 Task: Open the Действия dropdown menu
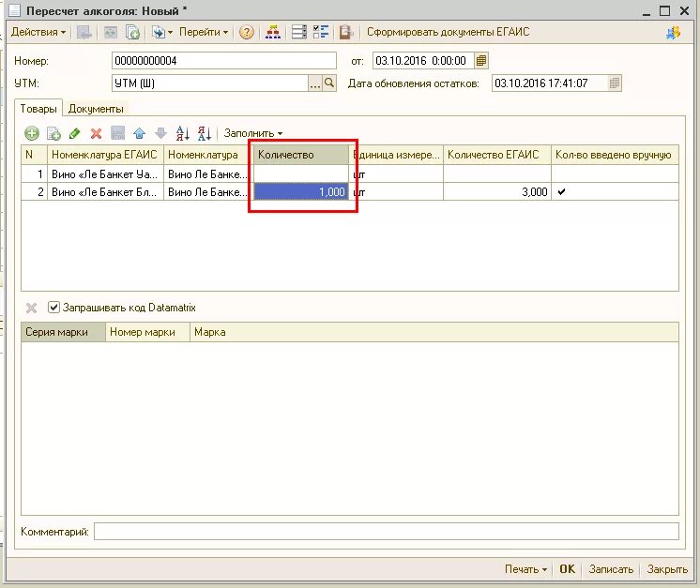(x=38, y=32)
